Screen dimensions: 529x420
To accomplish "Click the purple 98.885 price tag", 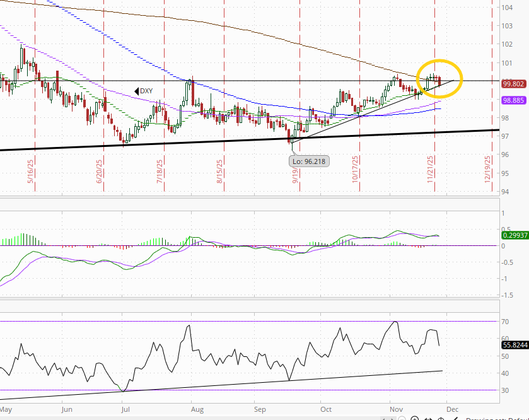I will point(513,100).
